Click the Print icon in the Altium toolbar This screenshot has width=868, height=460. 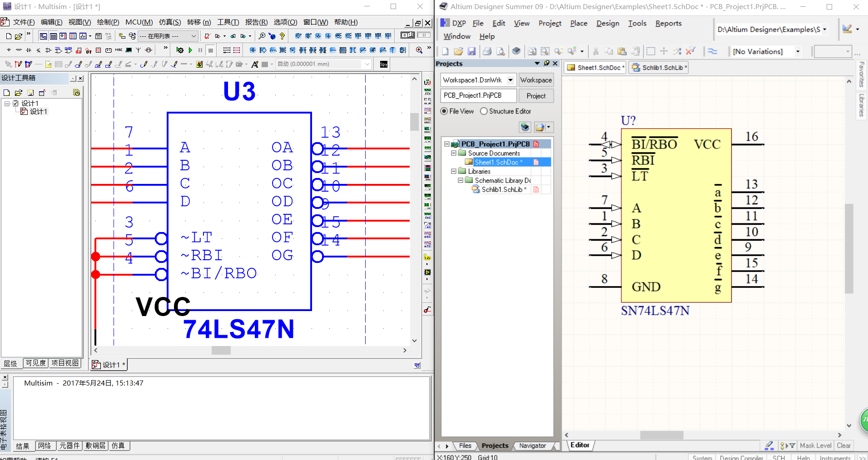coord(487,51)
